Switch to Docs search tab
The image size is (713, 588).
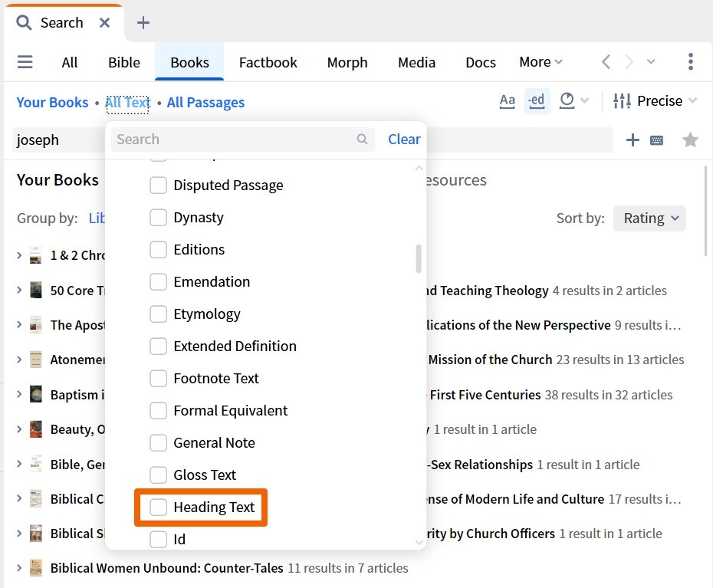pos(481,62)
